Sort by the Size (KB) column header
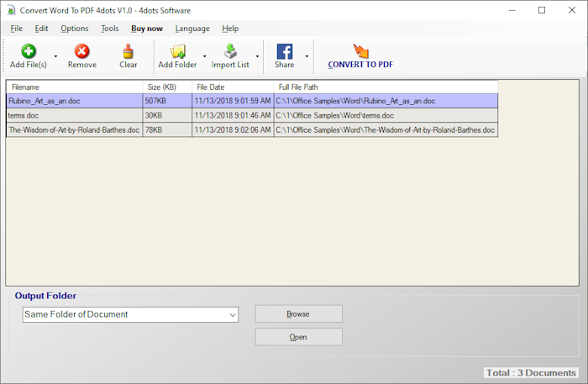588x384 pixels. (167, 87)
